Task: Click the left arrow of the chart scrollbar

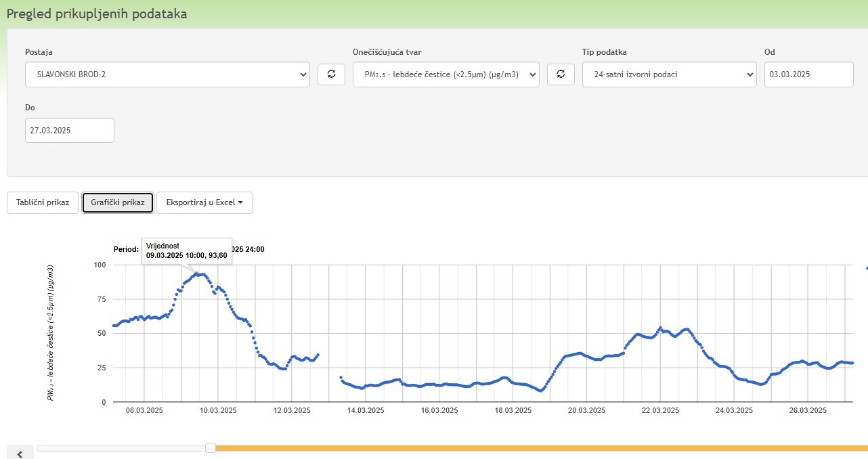Action: point(20,454)
